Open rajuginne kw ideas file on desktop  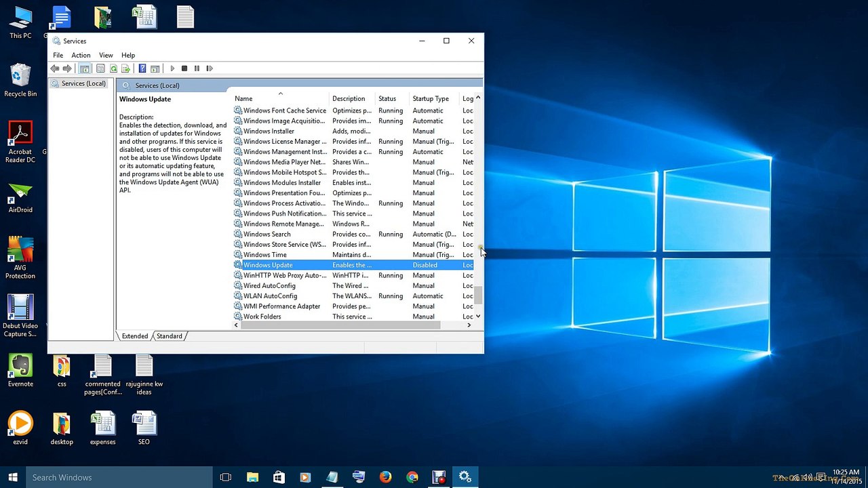click(144, 375)
